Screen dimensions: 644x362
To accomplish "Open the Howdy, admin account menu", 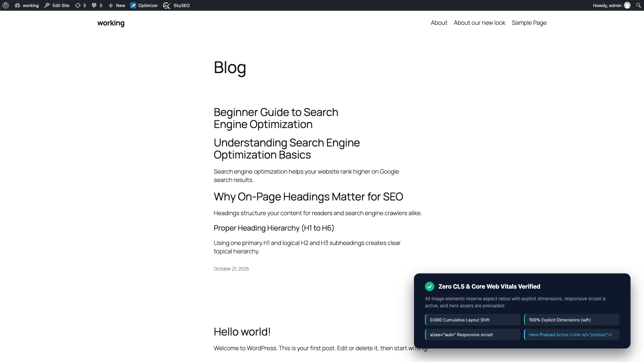I will click(x=612, y=5).
